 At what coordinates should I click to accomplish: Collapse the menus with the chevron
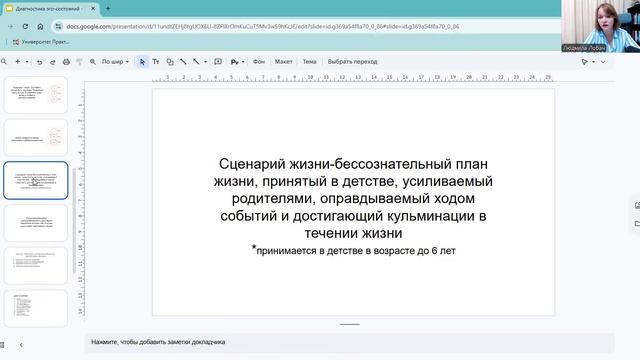coord(603,62)
